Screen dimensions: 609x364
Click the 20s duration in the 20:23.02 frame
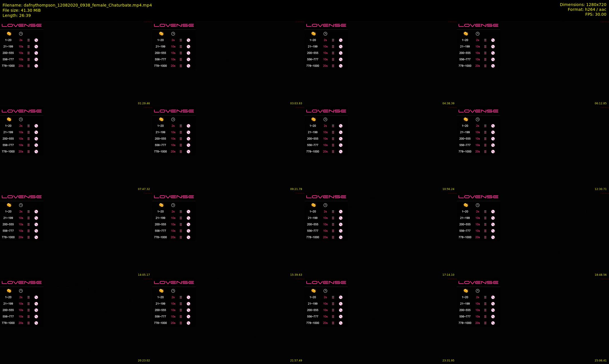pos(21,323)
